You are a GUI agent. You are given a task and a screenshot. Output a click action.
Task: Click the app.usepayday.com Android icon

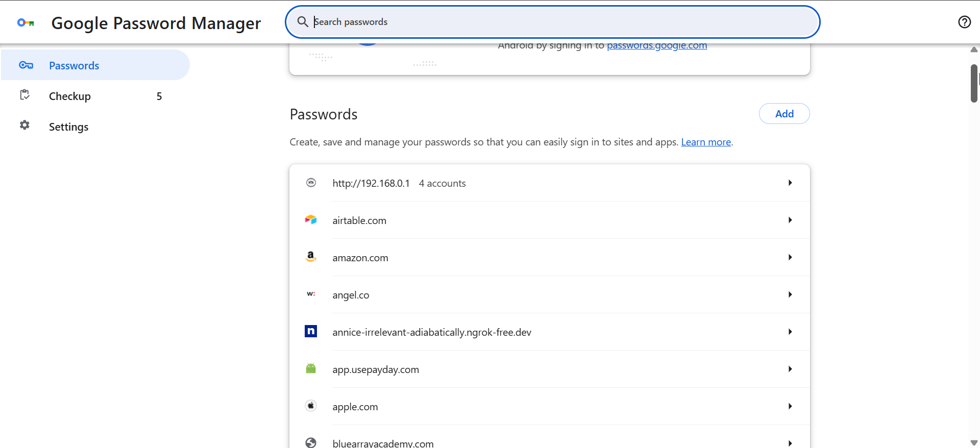[x=311, y=369]
